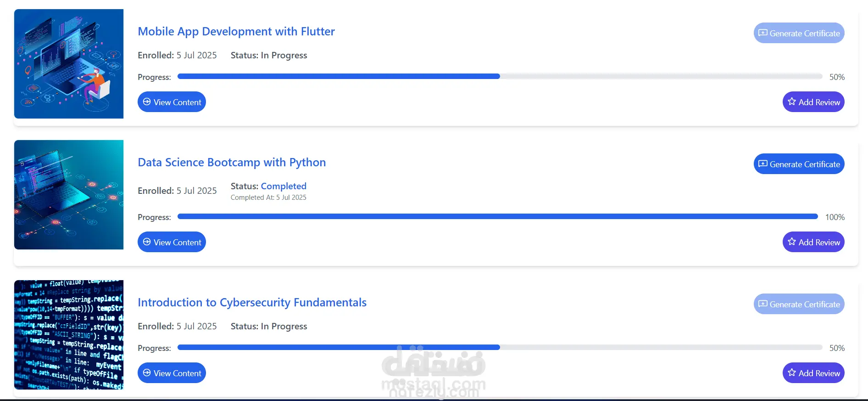868x401 pixels.
Task: Click the star icon for Flutter's Add Review
Action: [792, 102]
